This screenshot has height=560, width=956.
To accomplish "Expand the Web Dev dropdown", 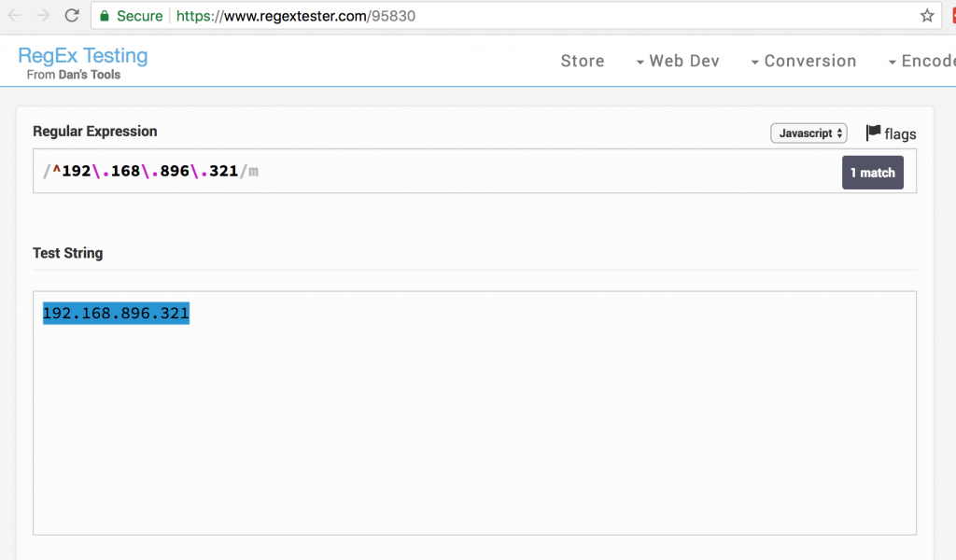I will [x=683, y=61].
